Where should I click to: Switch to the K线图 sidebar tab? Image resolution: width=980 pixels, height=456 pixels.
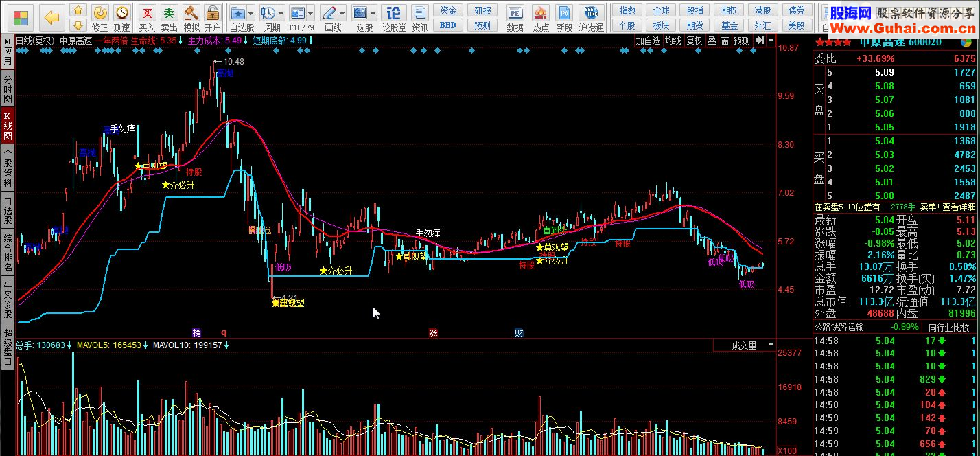click(8, 126)
